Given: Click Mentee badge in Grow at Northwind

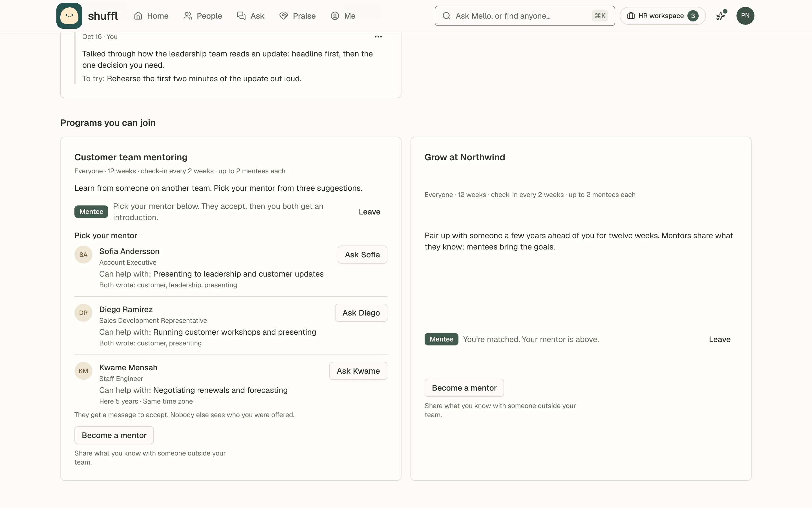Looking at the screenshot, I should point(441,339).
